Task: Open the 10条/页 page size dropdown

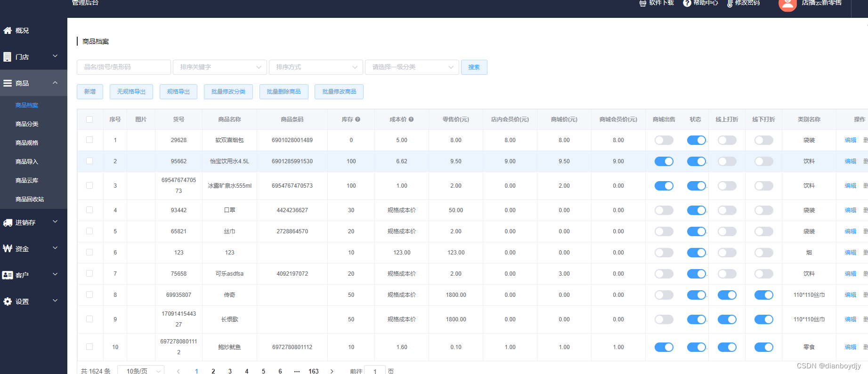Action: (141, 371)
